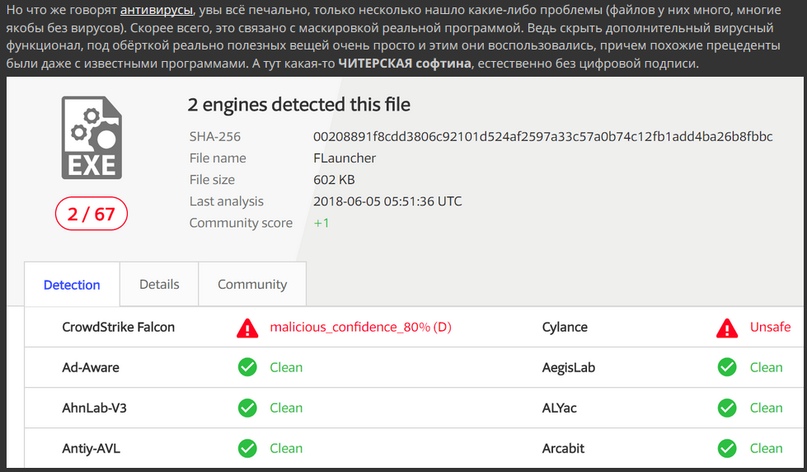Click the AegisLab engine name
Image resolution: width=807 pixels, height=472 pixels.
[x=568, y=368]
